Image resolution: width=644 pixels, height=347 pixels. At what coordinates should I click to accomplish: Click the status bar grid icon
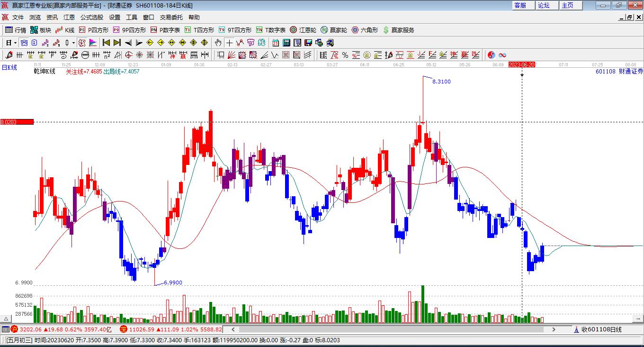tap(5, 329)
